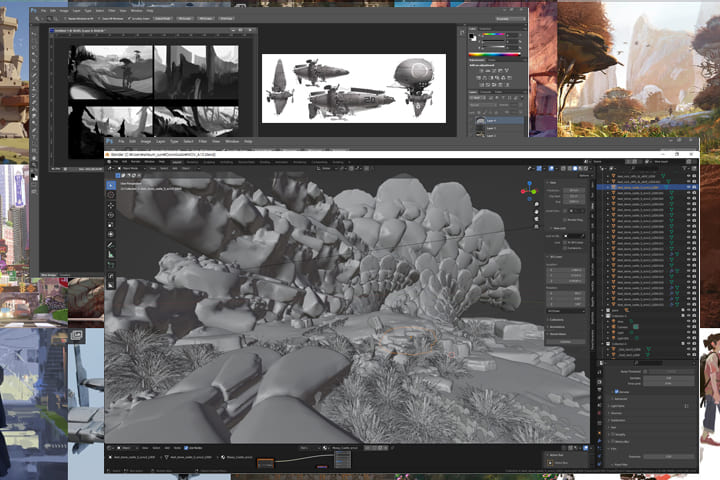Viewport: 720px width, 480px height.
Task: Open Layer menu in second Photoshop window
Action: pos(160,141)
